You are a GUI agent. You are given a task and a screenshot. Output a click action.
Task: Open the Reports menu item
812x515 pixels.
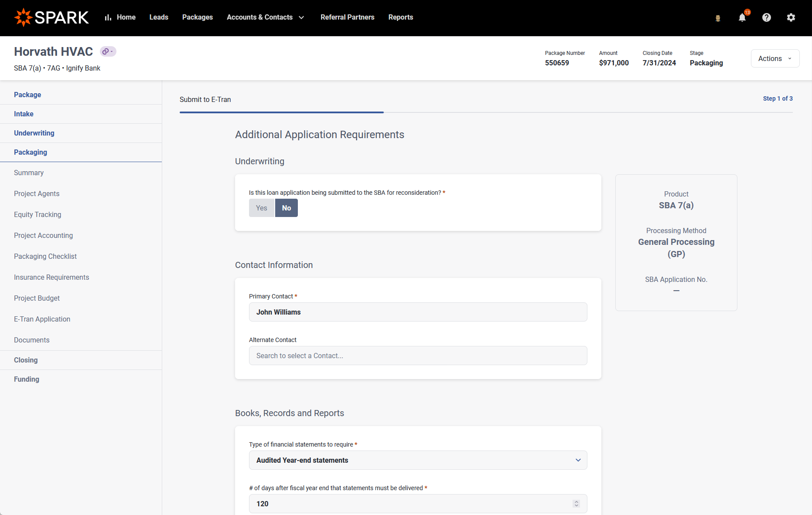[x=400, y=17]
